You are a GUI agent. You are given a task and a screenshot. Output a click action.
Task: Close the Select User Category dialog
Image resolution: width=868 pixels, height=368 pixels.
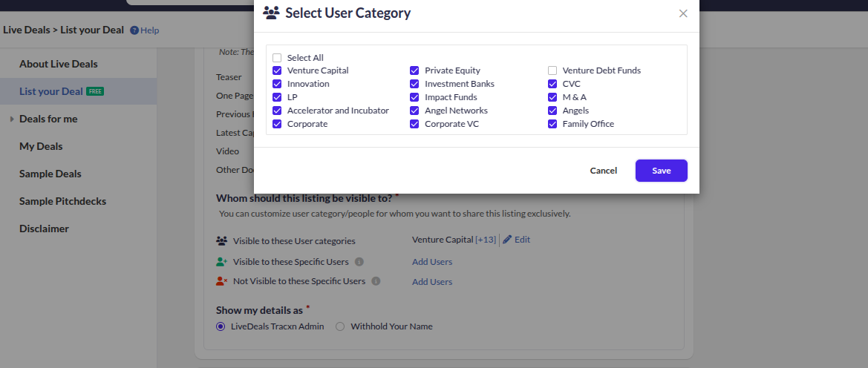click(x=683, y=13)
